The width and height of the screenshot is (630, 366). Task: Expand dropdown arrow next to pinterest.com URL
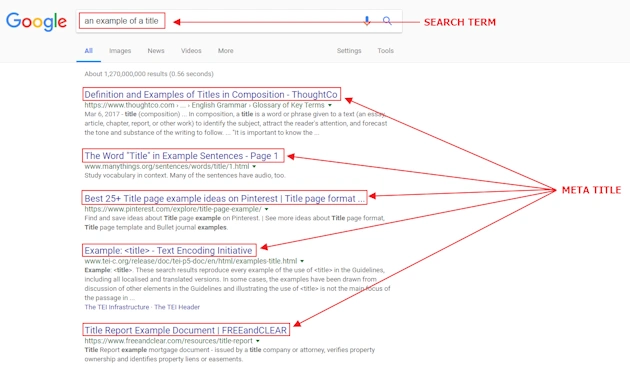pos(266,209)
